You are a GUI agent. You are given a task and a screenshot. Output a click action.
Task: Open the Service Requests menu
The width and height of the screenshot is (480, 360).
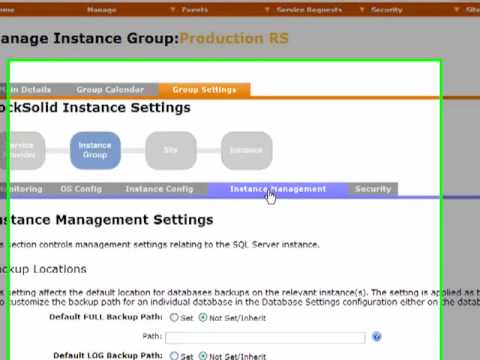pyautogui.click(x=309, y=10)
